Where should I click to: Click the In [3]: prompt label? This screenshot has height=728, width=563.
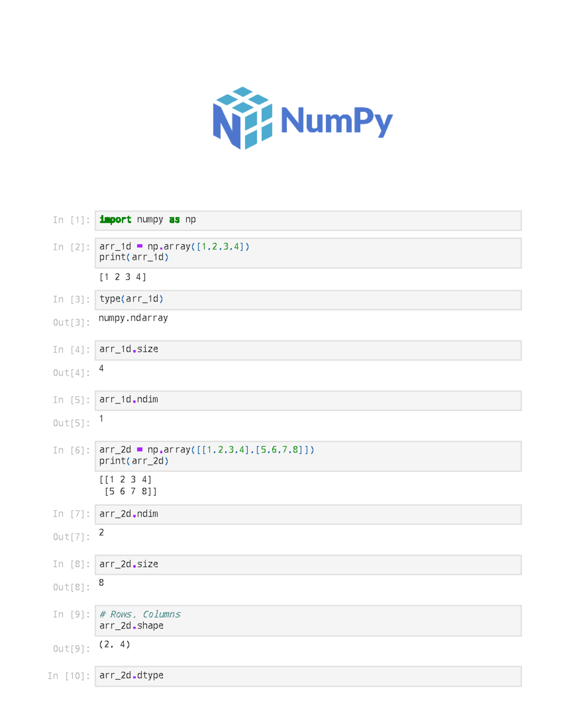point(71,299)
